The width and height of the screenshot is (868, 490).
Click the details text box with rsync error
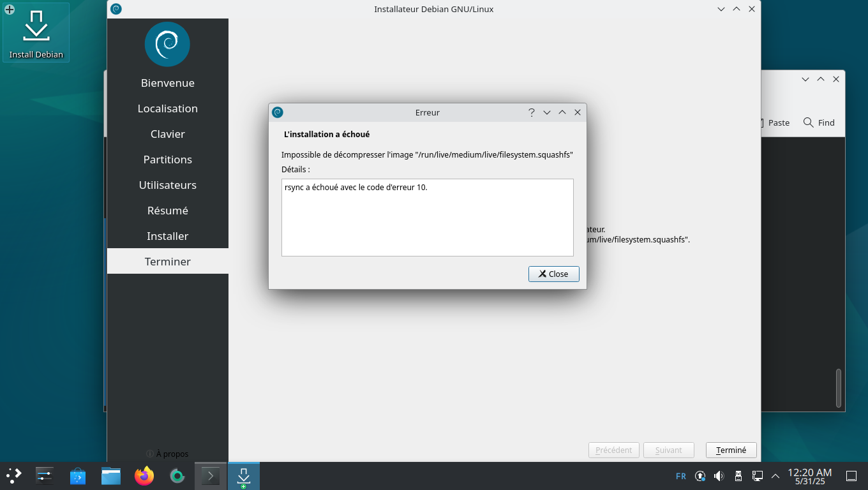(x=427, y=218)
